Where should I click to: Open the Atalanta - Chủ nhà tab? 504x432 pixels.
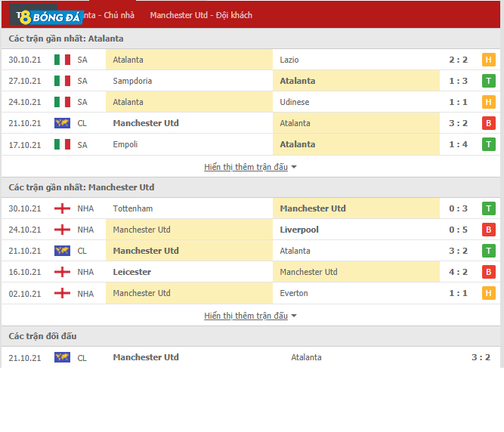click(x=109, y=15)
